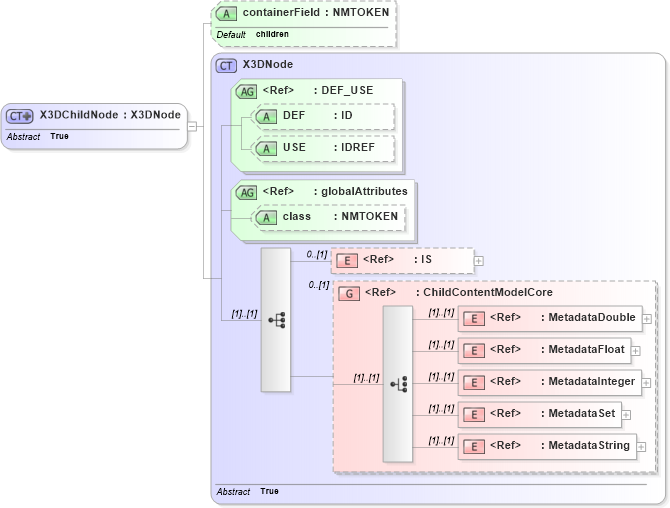The image size is (670, 508).
Task: Select the X3DNode complex type title
Action: pyautogui.click(x=268, y=65)
